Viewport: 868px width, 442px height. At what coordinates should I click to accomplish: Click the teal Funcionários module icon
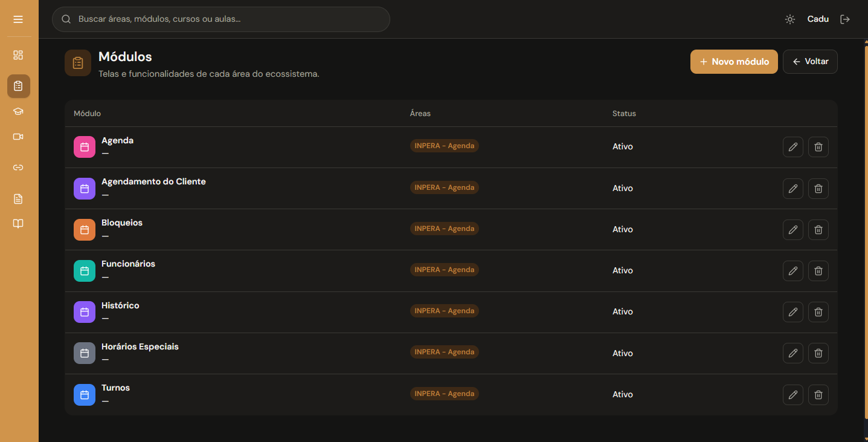coord(85,271)
